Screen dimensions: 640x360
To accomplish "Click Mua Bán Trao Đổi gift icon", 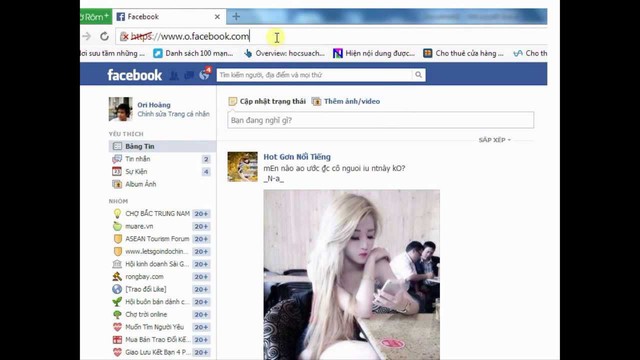I will point(117,340).
